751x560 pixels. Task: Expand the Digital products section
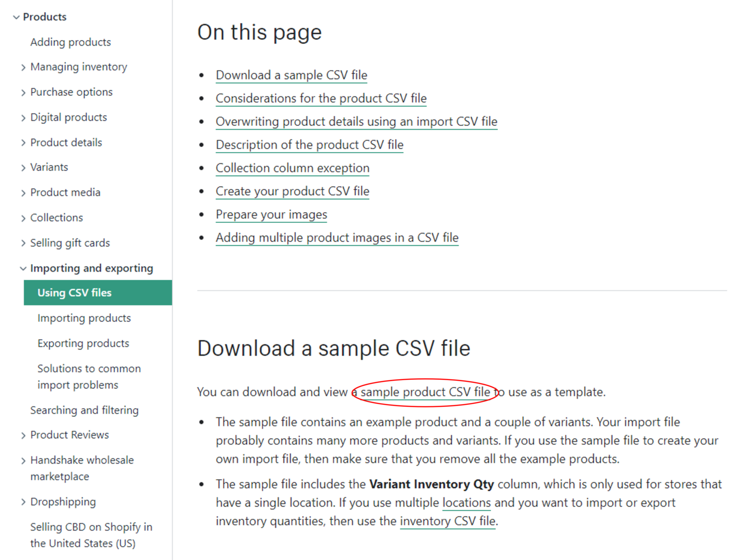click(68, 117)
